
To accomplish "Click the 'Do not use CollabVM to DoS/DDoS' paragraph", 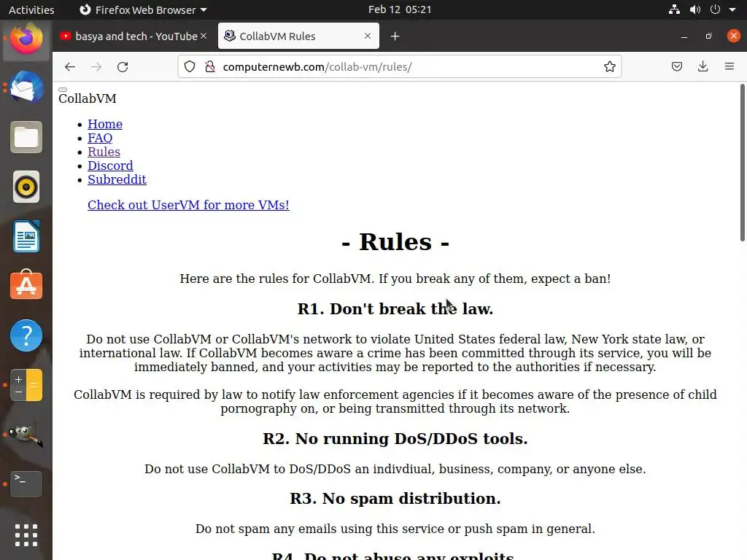I will 395,469.
